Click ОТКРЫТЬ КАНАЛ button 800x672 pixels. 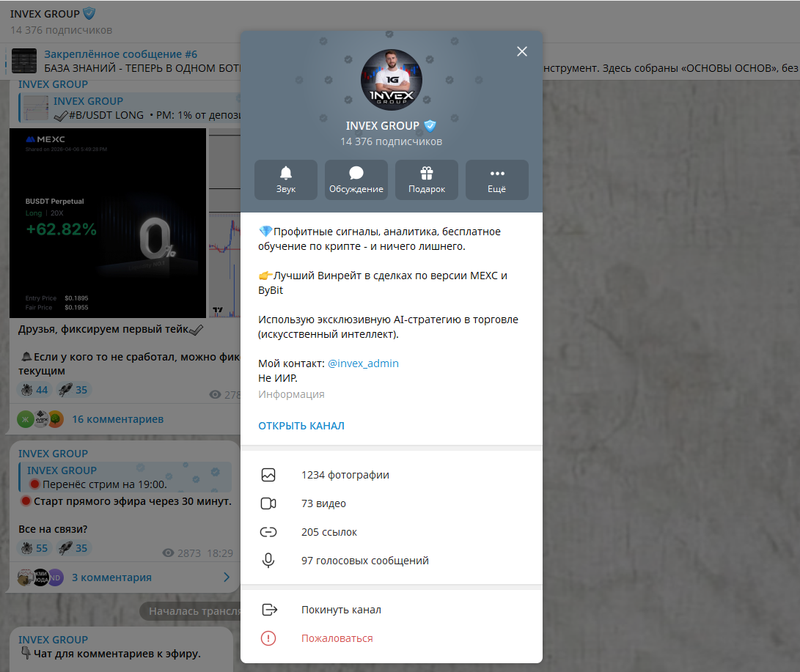click(301, 426)
